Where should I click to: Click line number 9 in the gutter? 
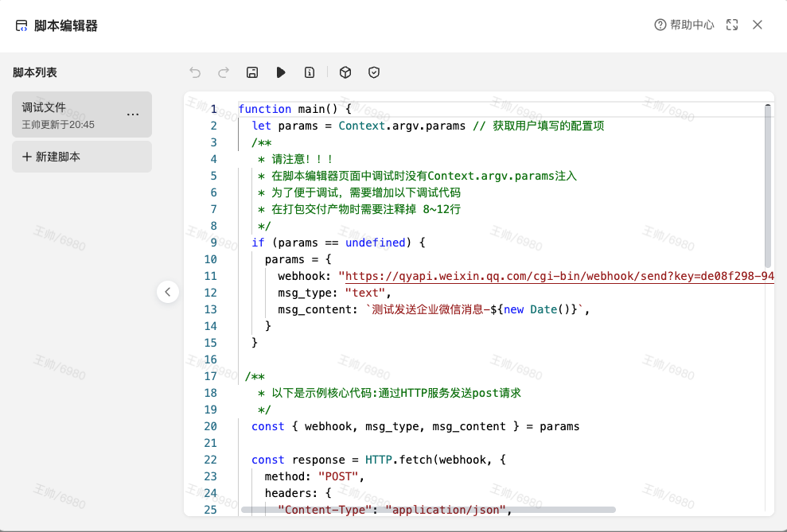pos(213,243)
